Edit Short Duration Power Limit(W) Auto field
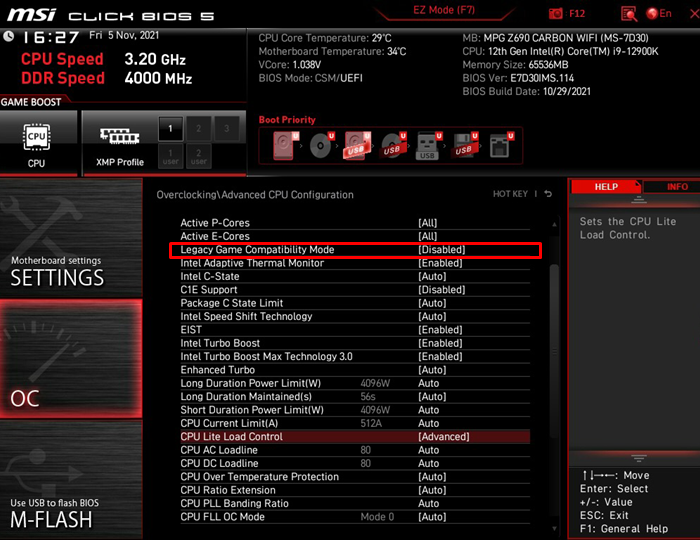The width and height of the screenshot is (700, 540). coord(429,410)
